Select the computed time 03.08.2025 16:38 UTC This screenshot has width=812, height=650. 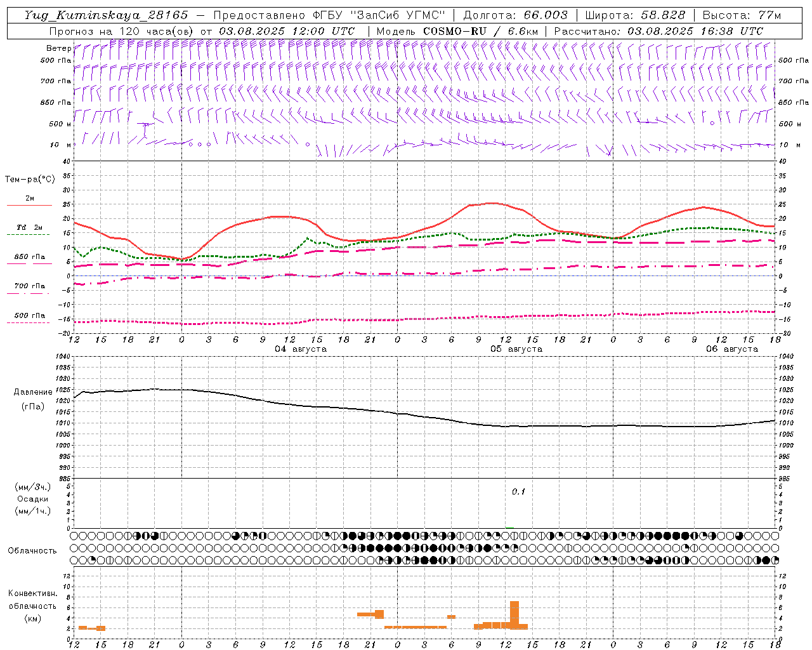pyautogui.click(x=695, y=31)
